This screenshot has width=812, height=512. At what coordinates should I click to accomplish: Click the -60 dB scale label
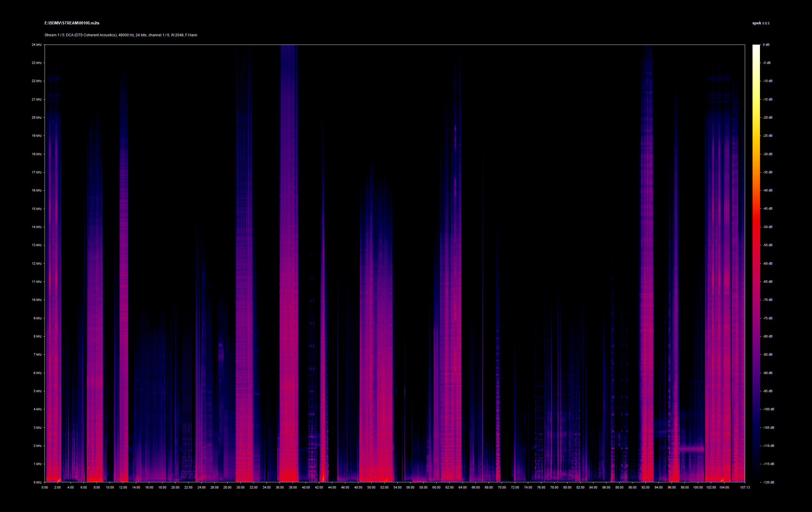tap(767, 264)
